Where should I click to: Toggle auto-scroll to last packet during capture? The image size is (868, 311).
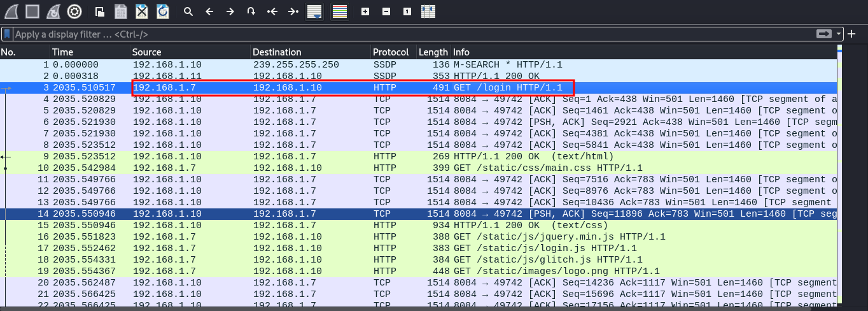click(x=314, y=11)
